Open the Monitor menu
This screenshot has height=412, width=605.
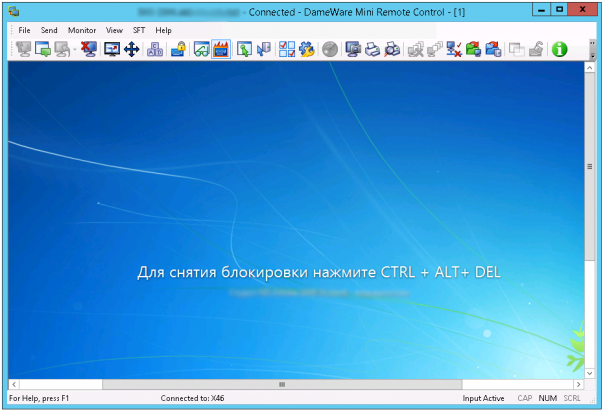click(82, 31)
